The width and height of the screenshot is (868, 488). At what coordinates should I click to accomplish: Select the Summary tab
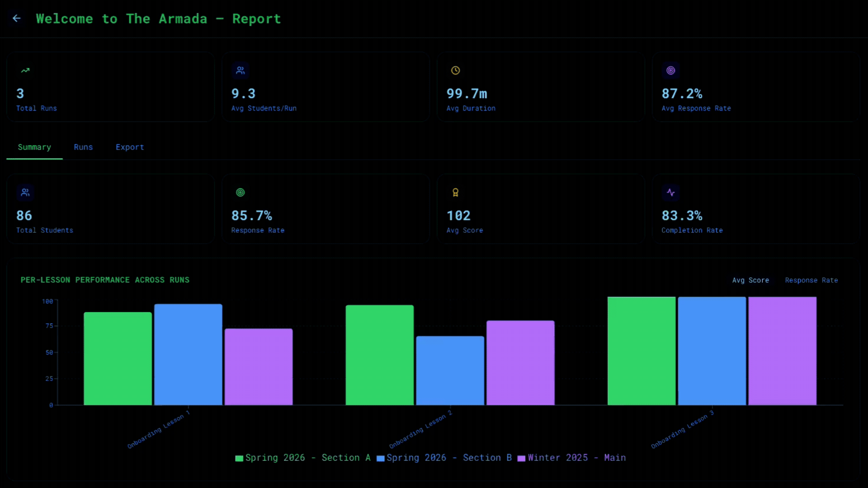click(34, 147)
